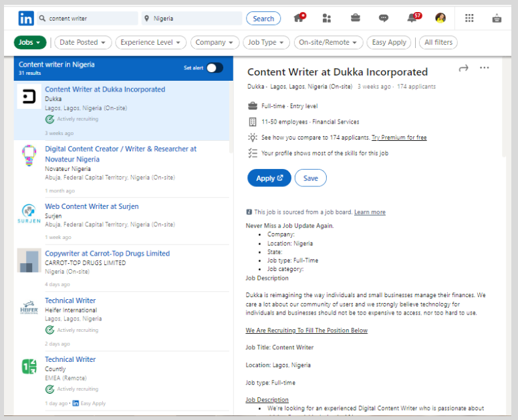This screenshot has height=420, width=518.
Task: Open Digital Content Creator at Novateur listing
Action: [x=120, y=154]
